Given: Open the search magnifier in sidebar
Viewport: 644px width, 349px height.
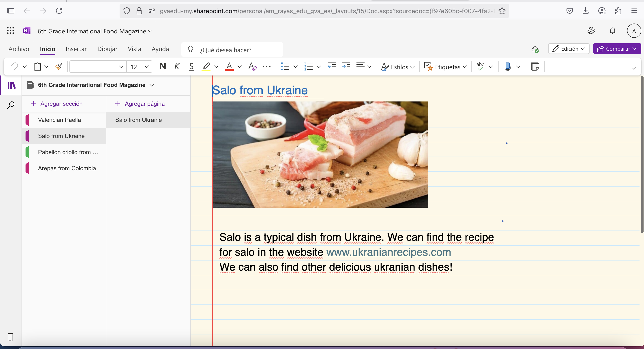Looking at the screenshot, I should pos(11,105).
